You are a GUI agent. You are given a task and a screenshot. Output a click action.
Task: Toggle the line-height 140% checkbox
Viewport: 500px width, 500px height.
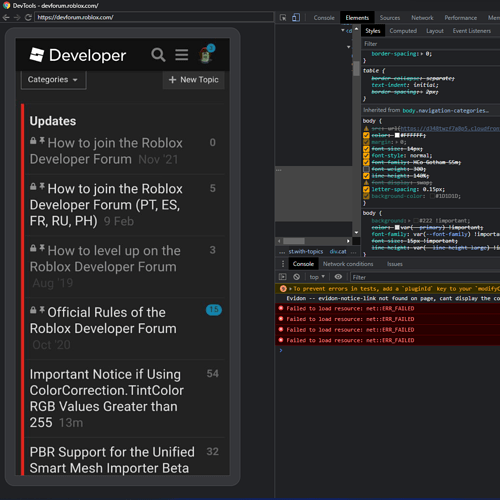point(366,176)
